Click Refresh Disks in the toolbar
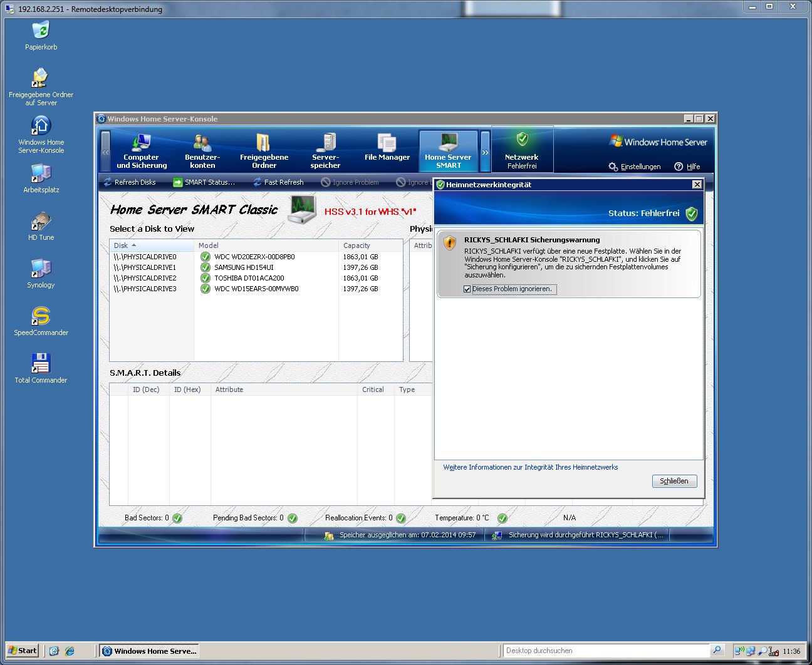 coord(130,182)
